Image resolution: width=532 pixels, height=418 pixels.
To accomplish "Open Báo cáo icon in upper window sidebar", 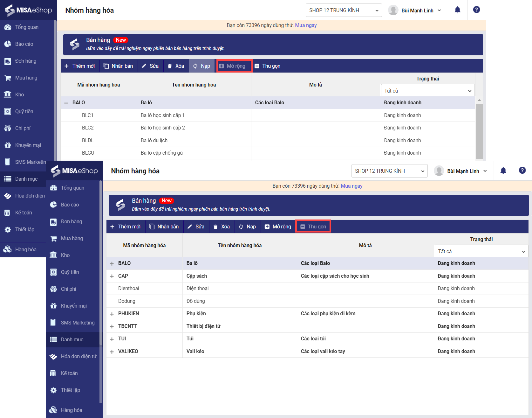I will tap(8, 44).
